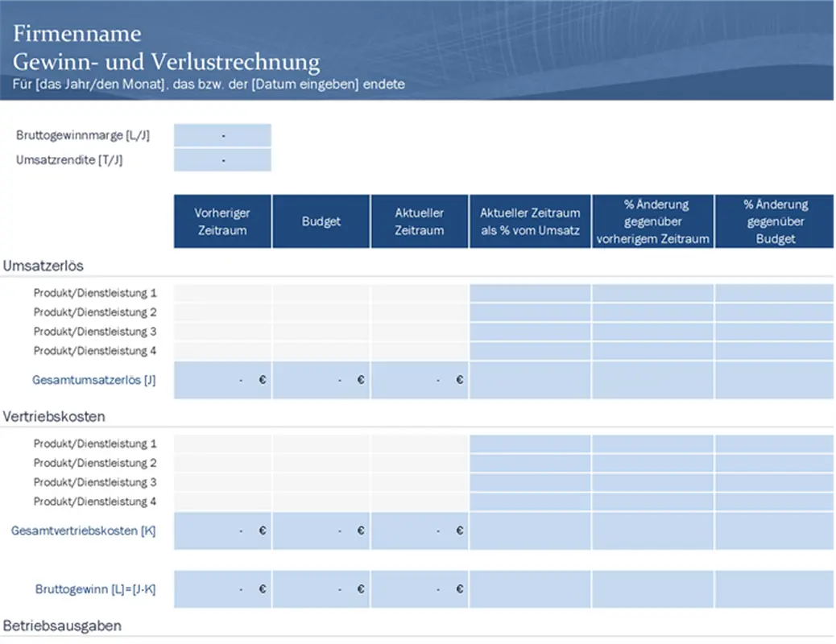This screenshot has width=836, height=644.
Task: Click the Vorheriger Zeitraum column header
Action: click(222, 221)
